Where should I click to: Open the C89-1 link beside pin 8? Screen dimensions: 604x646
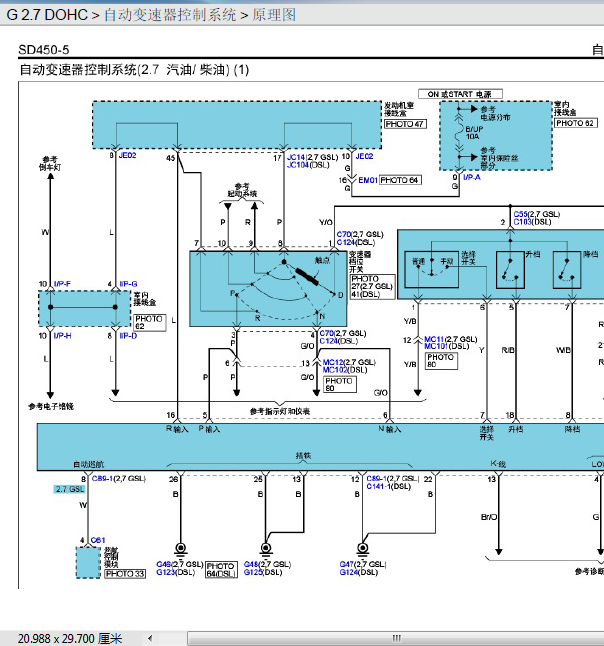pyautogui.click(x=101, y=478)
